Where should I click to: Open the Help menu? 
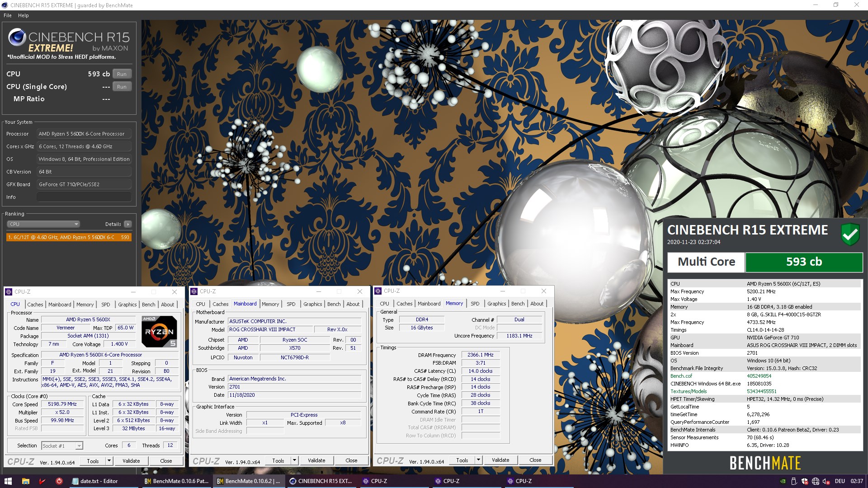24,15
